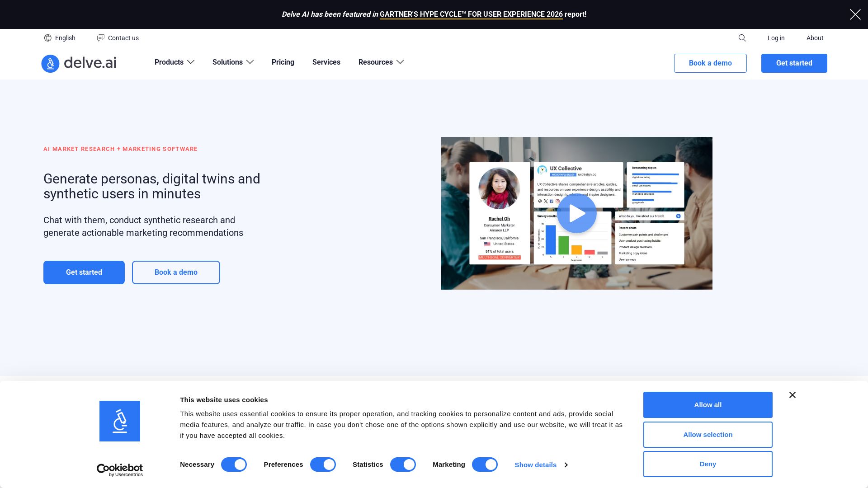The width and height of the screenshot is (868, 488).
Task: Click Get started in header
Action: coord(794,63)
